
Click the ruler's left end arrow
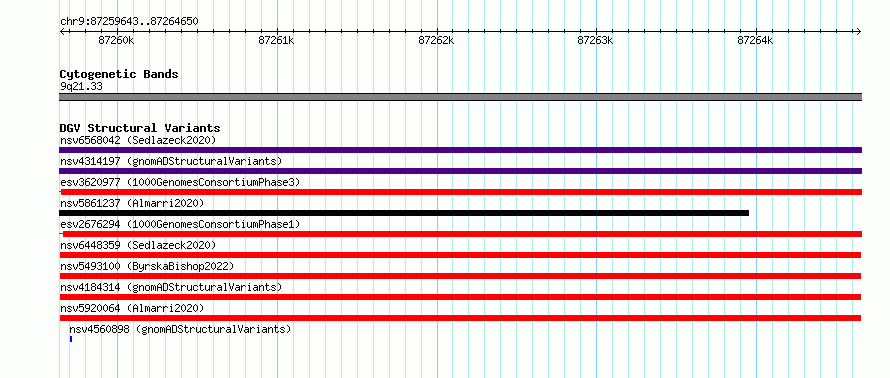[x=62, y=31]
